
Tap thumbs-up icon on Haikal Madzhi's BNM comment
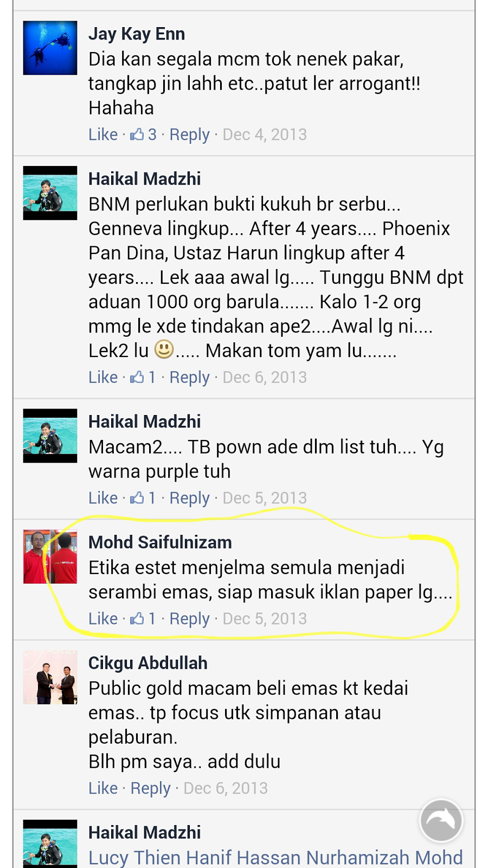pyautogui.click(x=137, y=376)
